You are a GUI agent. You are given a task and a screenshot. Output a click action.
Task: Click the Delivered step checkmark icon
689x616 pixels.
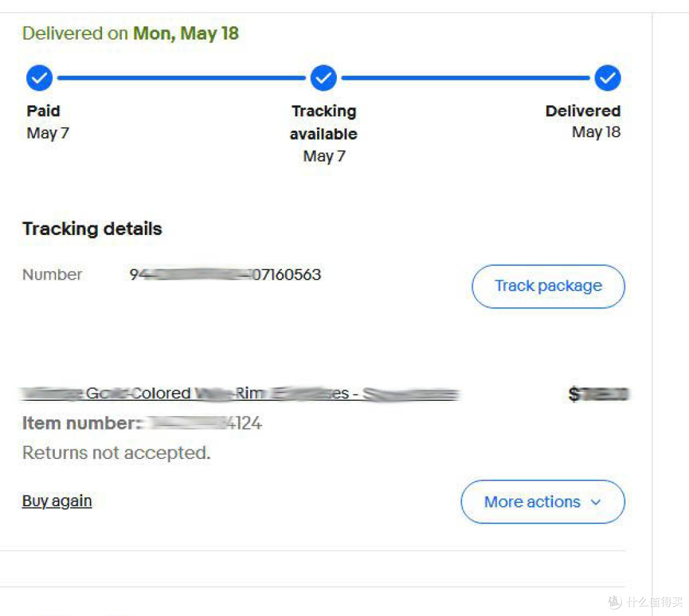(608, 78)
